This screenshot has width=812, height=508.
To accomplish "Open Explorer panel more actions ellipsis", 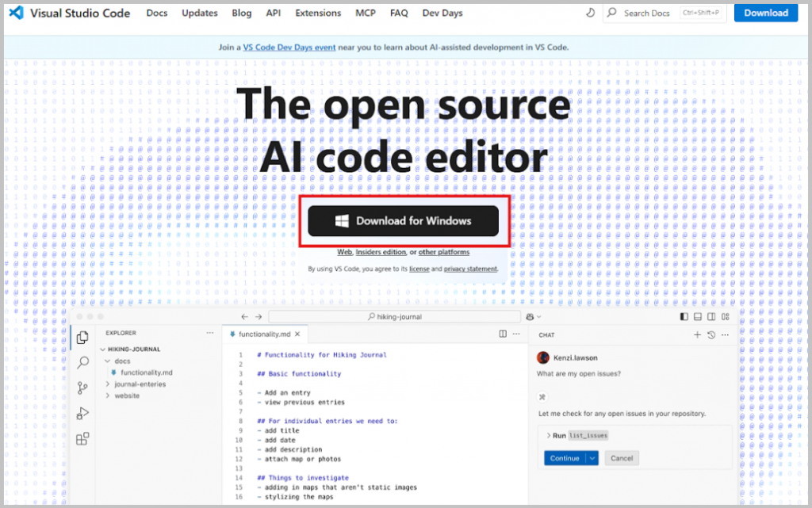I will pyautogui.click(x=209, y=333).
